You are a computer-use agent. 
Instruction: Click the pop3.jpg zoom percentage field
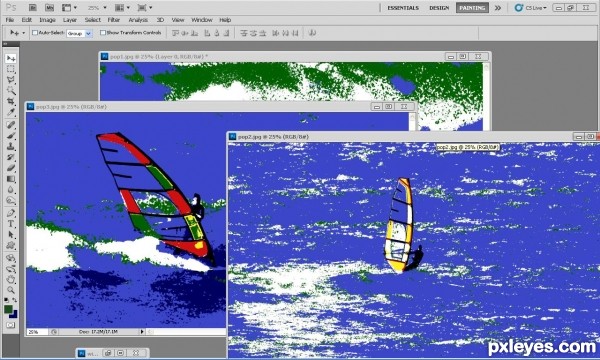pyautogui.click(x=37, y=332)
